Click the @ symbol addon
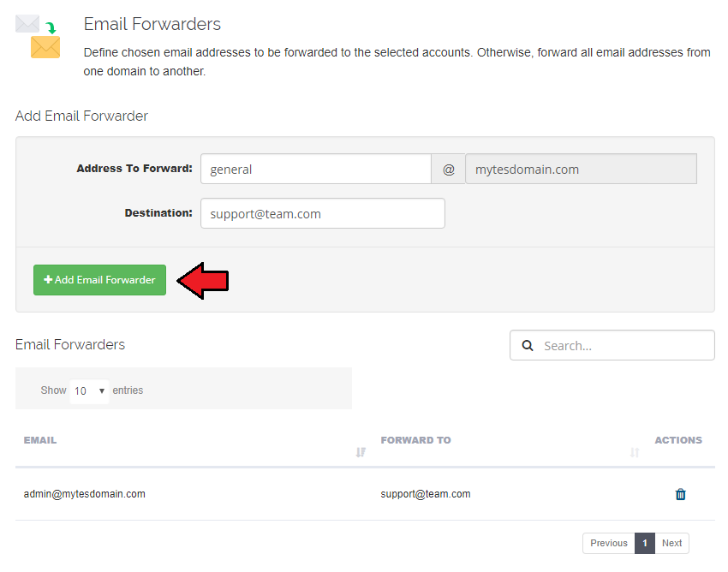The height and width of the screenshot is (572, 728). click(448, 170)
